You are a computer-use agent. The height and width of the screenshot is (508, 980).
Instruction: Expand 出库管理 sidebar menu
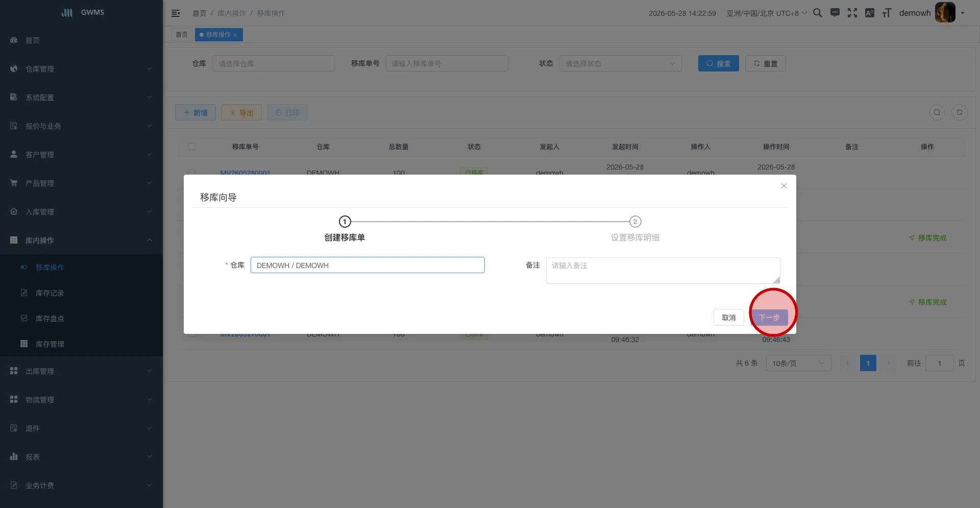pyautogui.click(x=82, y=371)
